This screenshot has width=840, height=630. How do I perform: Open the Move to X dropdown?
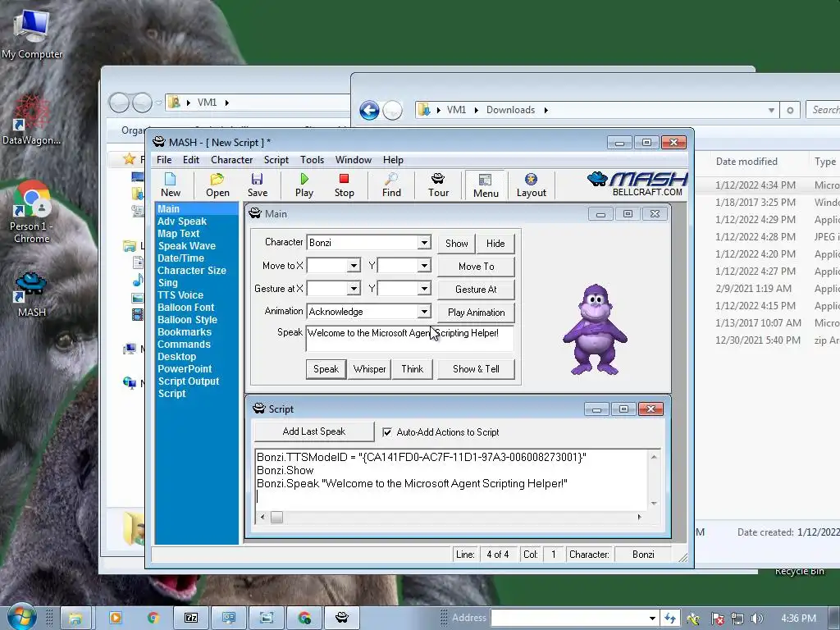point(354,266)
